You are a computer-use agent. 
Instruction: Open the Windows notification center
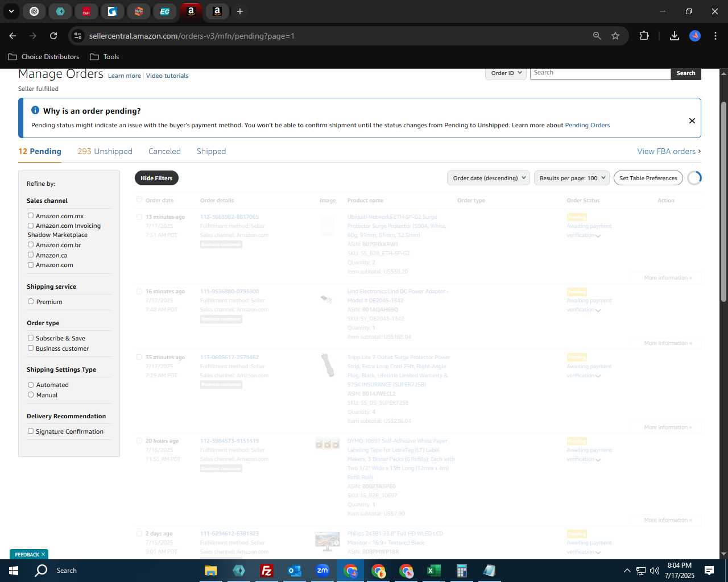tap(709, 571)
